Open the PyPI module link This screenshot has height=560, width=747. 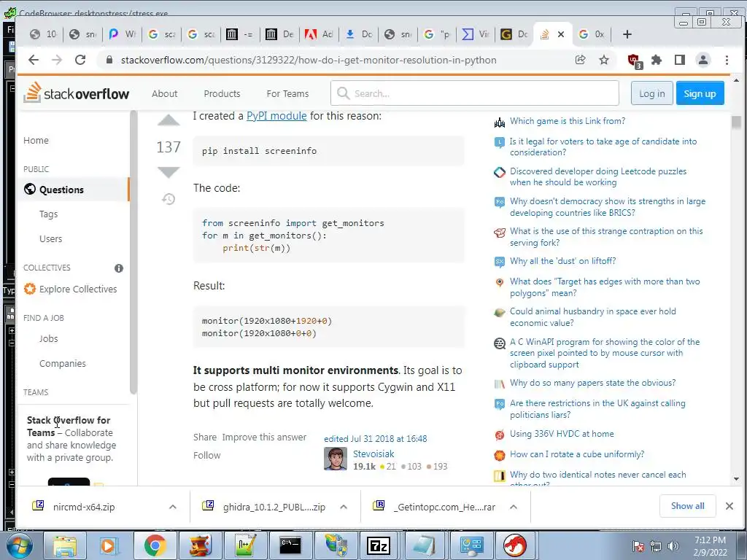pos(276,116)
